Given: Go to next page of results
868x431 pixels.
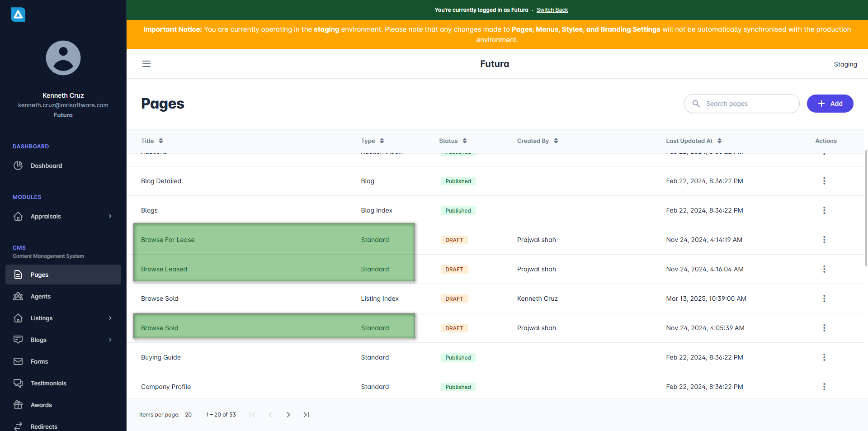Looking at the screenshot, I should 288,415.
